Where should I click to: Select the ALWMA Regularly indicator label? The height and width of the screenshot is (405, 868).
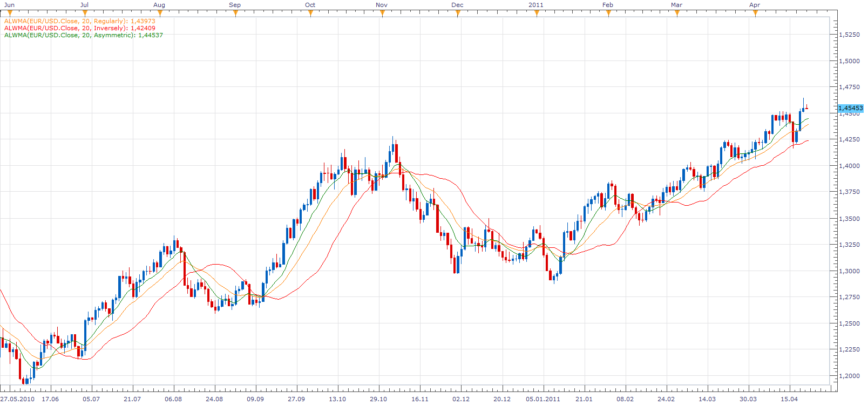(80, 21)
